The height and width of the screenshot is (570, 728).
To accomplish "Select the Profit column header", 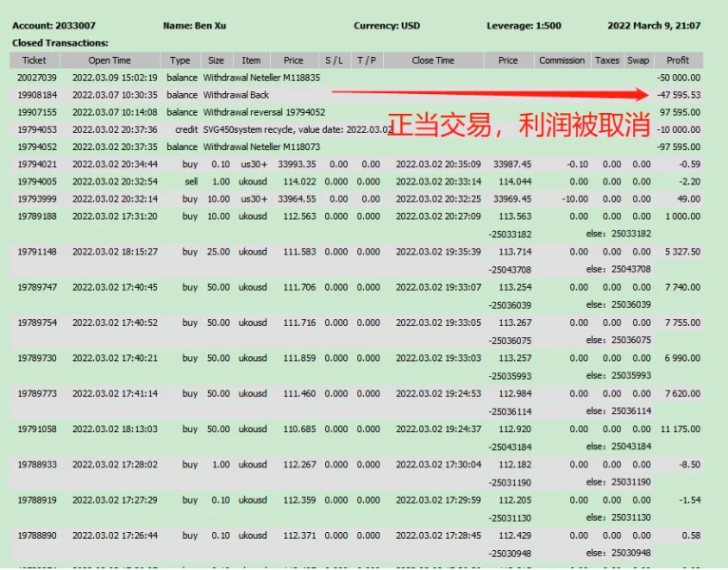I will pyautogui.click(x=678, y=60).
